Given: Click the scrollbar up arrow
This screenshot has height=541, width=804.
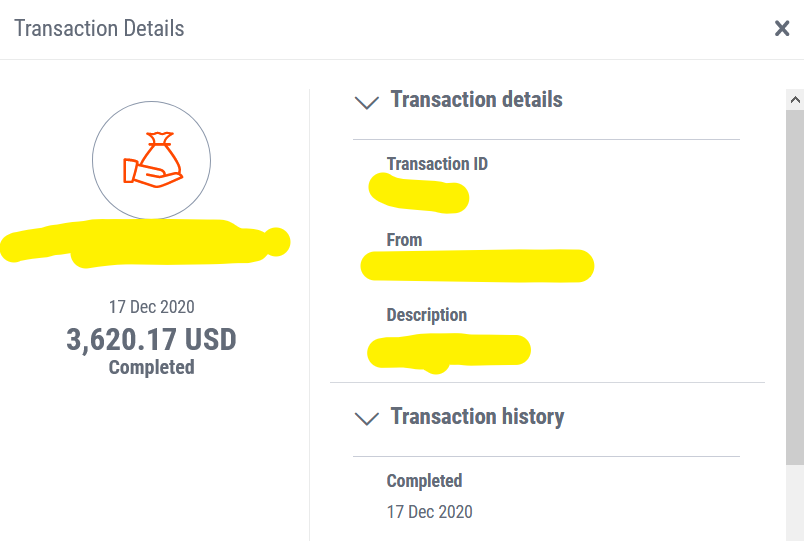Looking at the screenshot, I should click(795, 99).
